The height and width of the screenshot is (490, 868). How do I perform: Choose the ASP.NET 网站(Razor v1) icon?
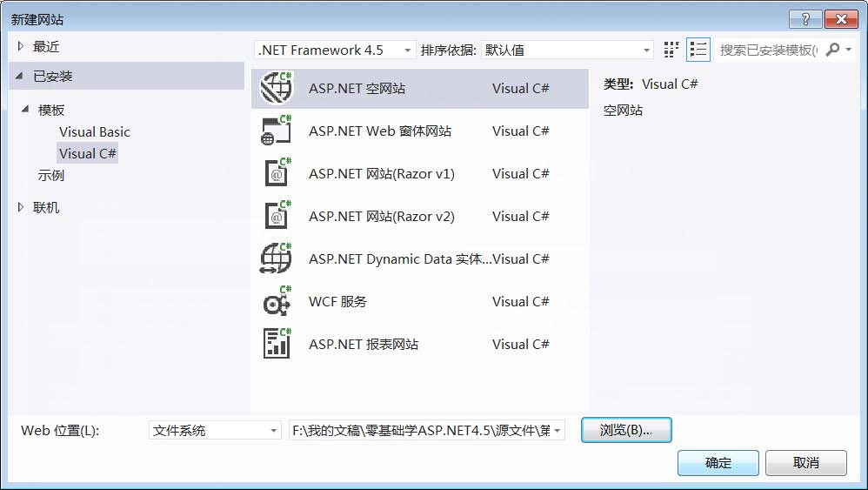(x=277, y=173)
